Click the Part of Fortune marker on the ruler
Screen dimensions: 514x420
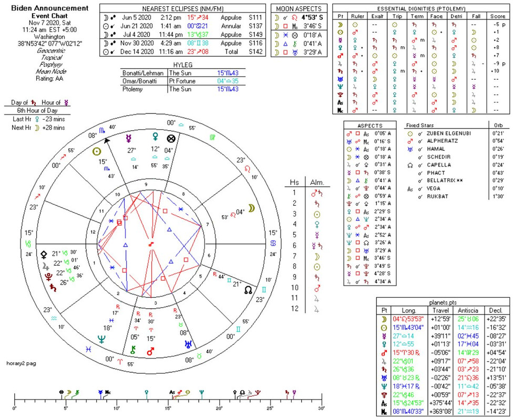pos(61,392)
